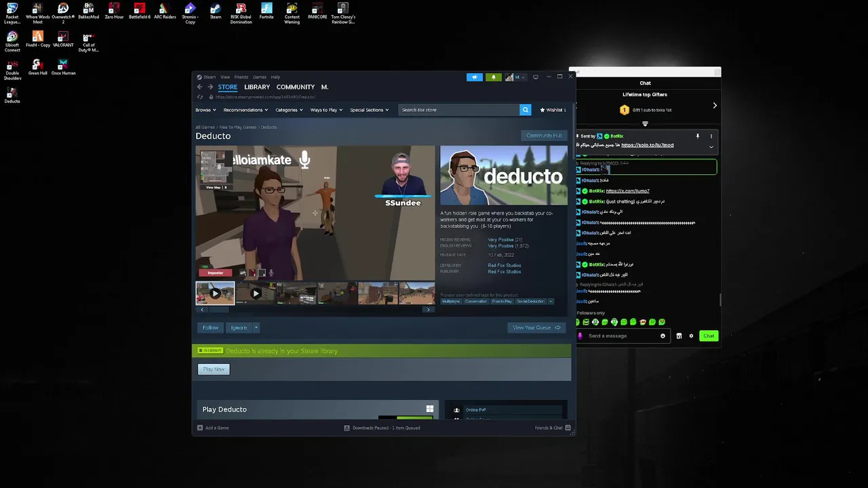The width and height of the screenshot is (868, 488).
Task: Open the Where Winds Meet desktop shortcut
Action: coord(38,13)
